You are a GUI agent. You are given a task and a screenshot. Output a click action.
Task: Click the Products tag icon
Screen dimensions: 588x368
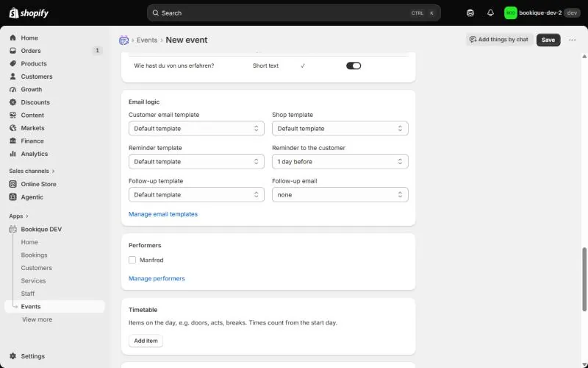click(13, 63)
